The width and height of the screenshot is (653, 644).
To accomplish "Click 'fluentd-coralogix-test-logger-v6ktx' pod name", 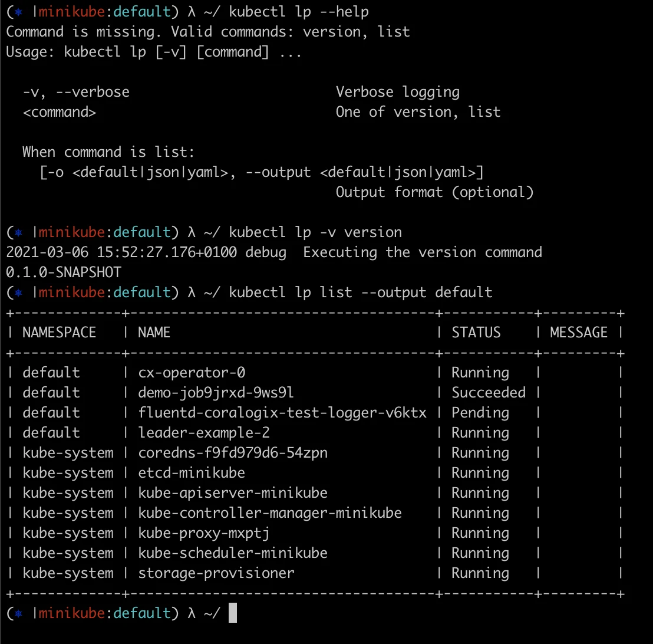I will tap(282, 413).
